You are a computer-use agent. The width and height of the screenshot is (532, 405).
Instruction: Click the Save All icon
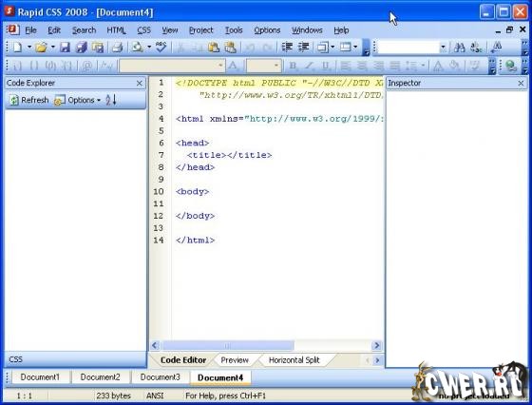point(82,48)
